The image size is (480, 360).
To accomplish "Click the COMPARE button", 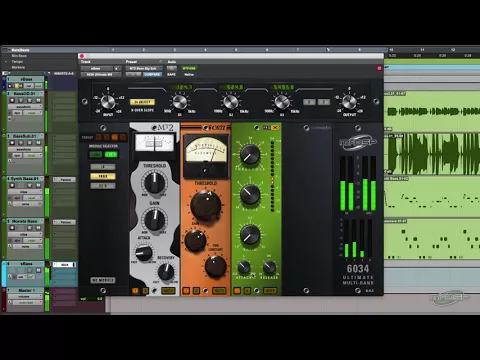I will (152, 74).
